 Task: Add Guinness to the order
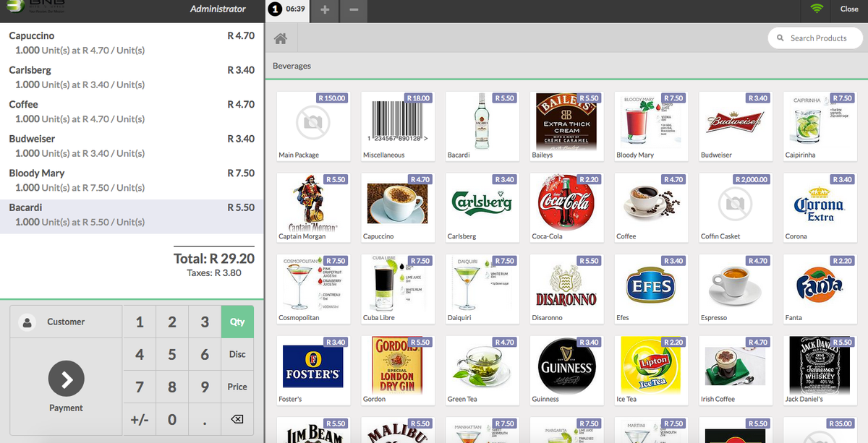(566, 369)
